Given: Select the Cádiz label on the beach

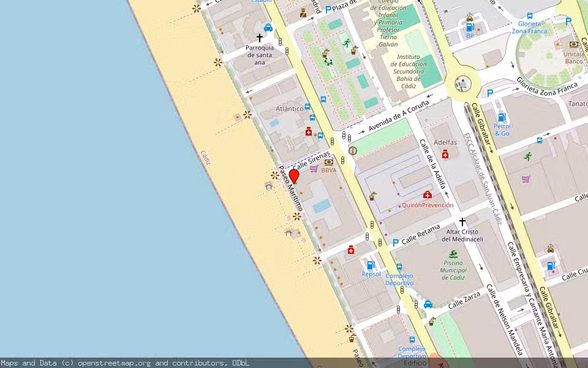Looking at the screenshot, I should (206, 158).
